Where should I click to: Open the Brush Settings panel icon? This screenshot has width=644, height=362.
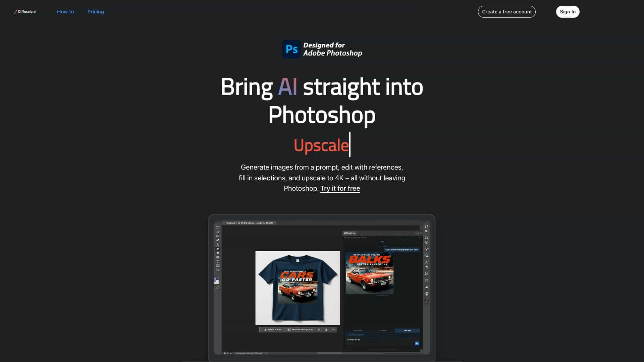pos(427,249)
